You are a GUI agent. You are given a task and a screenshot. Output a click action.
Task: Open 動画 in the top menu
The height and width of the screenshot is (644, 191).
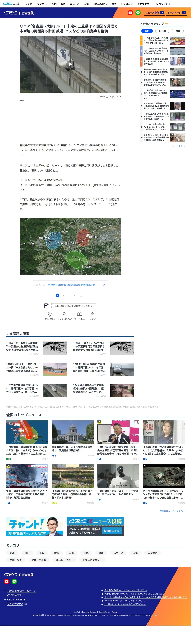coord(114,4)
